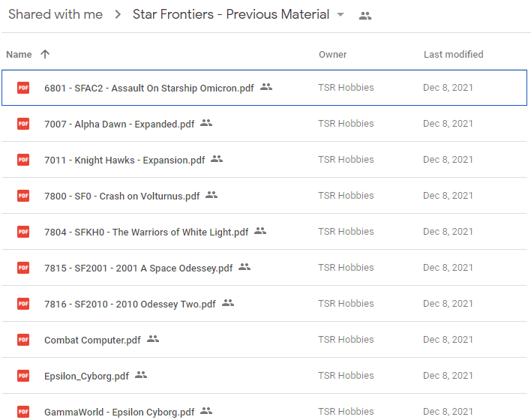Click shared icon next to Warriors of White Light.pdf

click(x=260, y=231)
